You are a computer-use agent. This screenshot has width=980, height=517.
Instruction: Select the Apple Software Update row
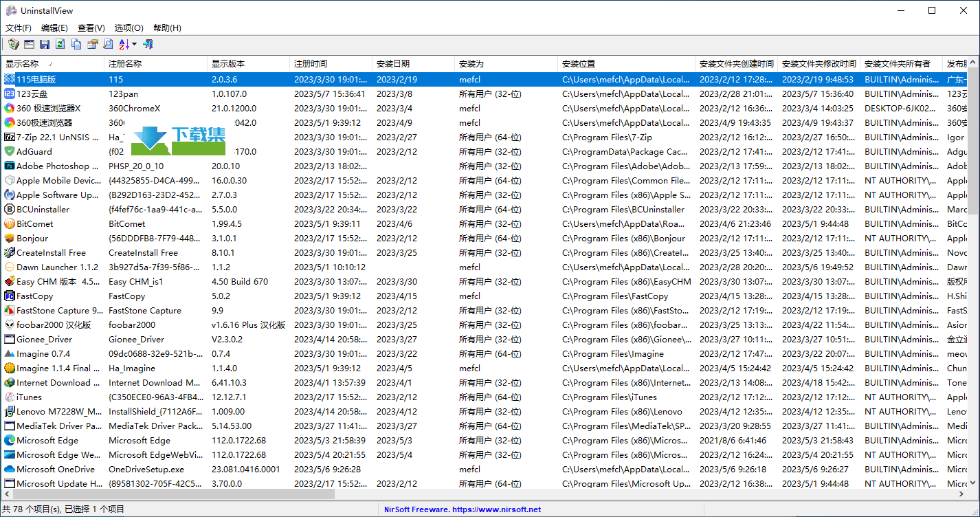tap(484, 195)
